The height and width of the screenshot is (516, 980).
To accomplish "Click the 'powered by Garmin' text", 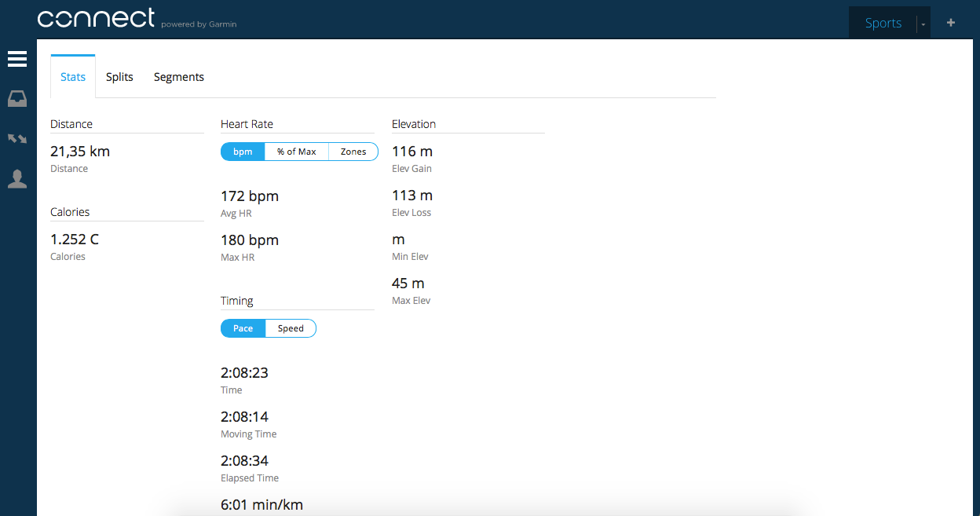I will click(x=199, y=24).
